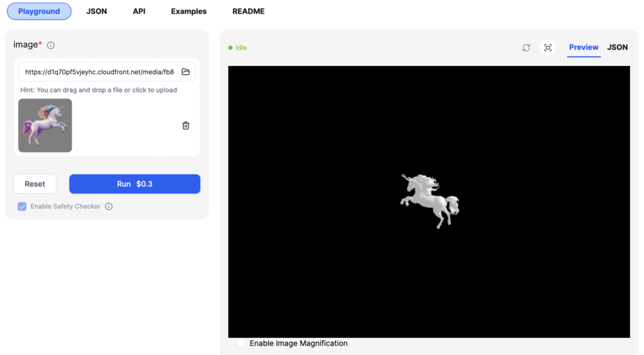Click the info icon beside image label

point(51,45)
